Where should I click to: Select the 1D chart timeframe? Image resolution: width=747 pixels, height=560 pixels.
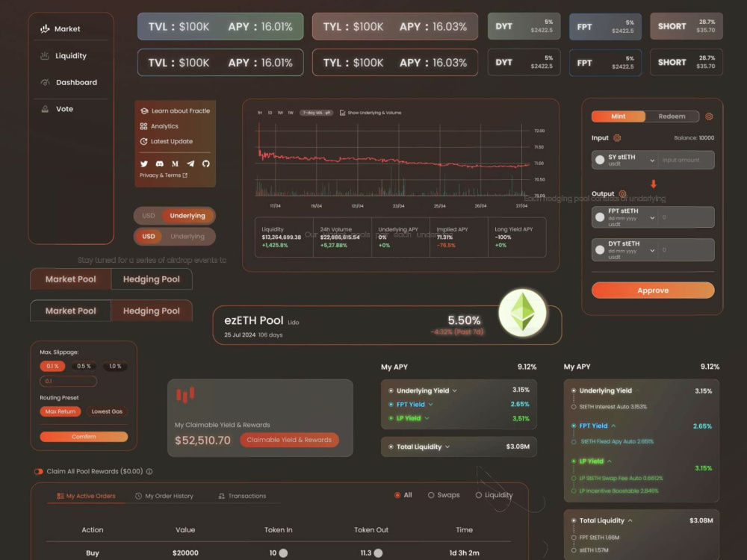pos(270,113)
